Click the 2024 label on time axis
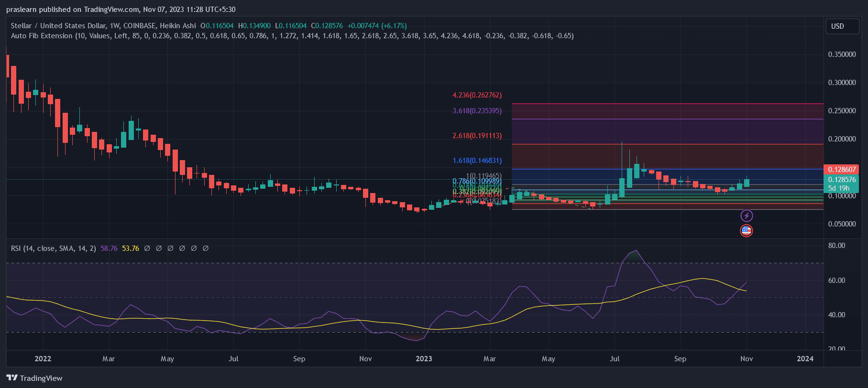 805,359
